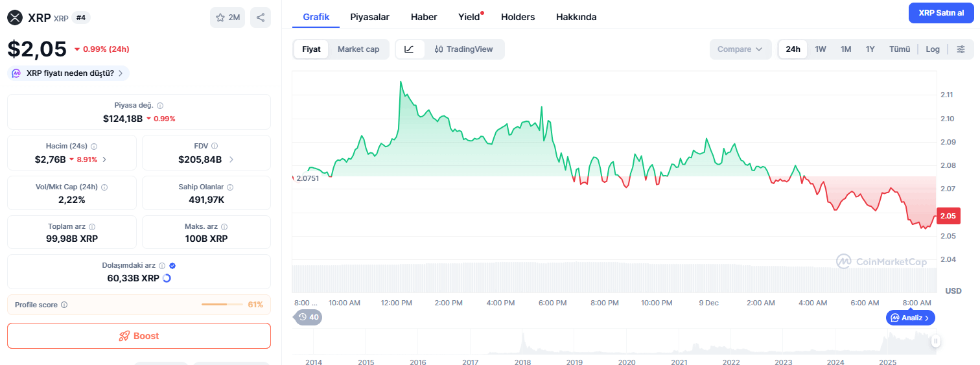Image resolution: width=980 pixels, height=365 pixels.
Task: Click the Analiz button
Action: click(x=911, y=318)
